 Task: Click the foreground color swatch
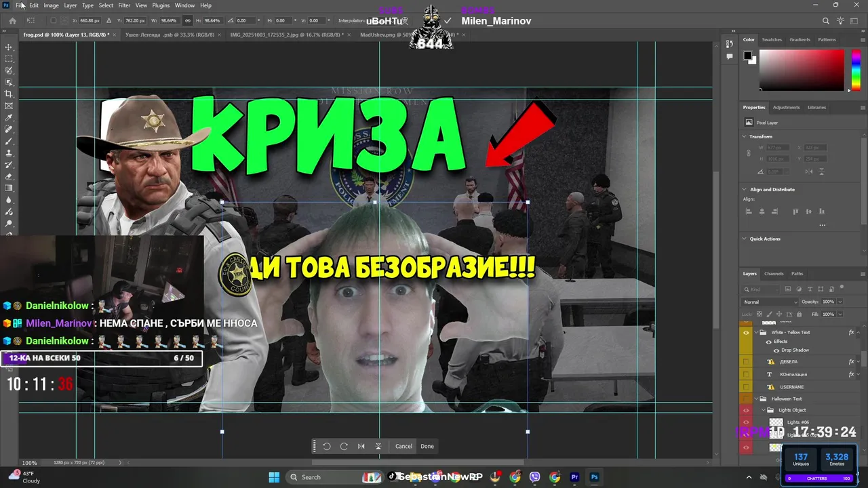pyautogui.click(x=747, y=56)
